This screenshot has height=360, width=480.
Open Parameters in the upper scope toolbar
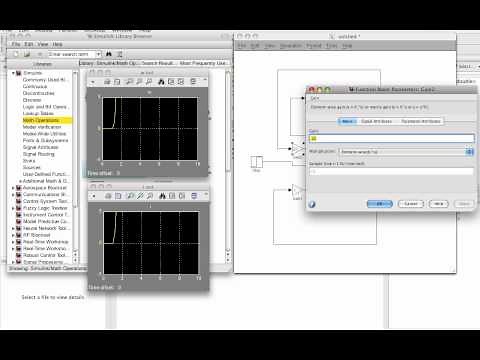click(117, 82)
